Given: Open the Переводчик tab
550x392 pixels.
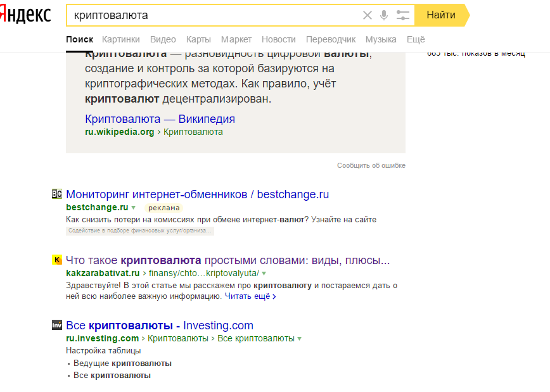Looking at the screenshot, I should pos(331,39).
